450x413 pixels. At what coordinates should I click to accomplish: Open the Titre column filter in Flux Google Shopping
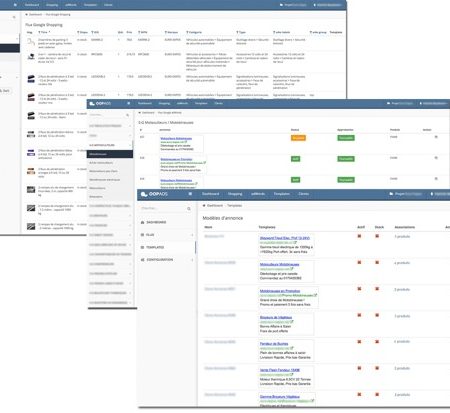(39, 32)
